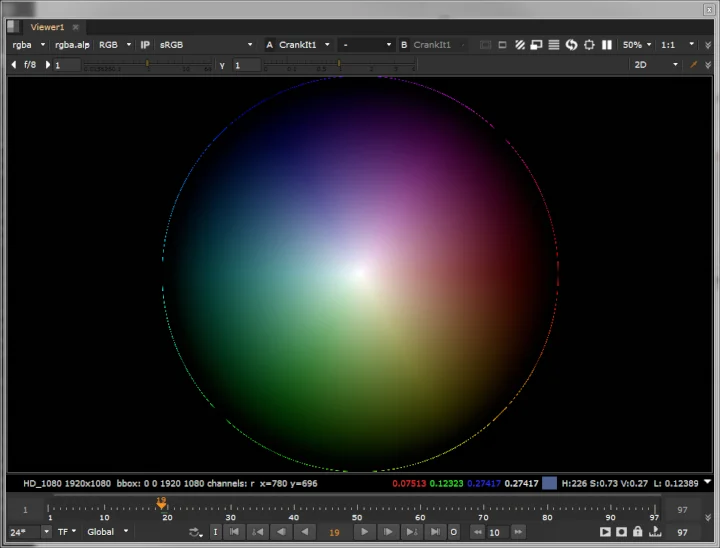Screen dimensions: 720x548
Task: Play forward
Action: (x=364, y=532)
